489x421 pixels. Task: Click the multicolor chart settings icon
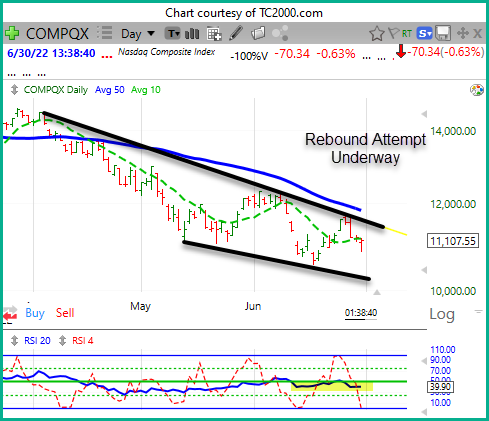(x=477, y=90)
